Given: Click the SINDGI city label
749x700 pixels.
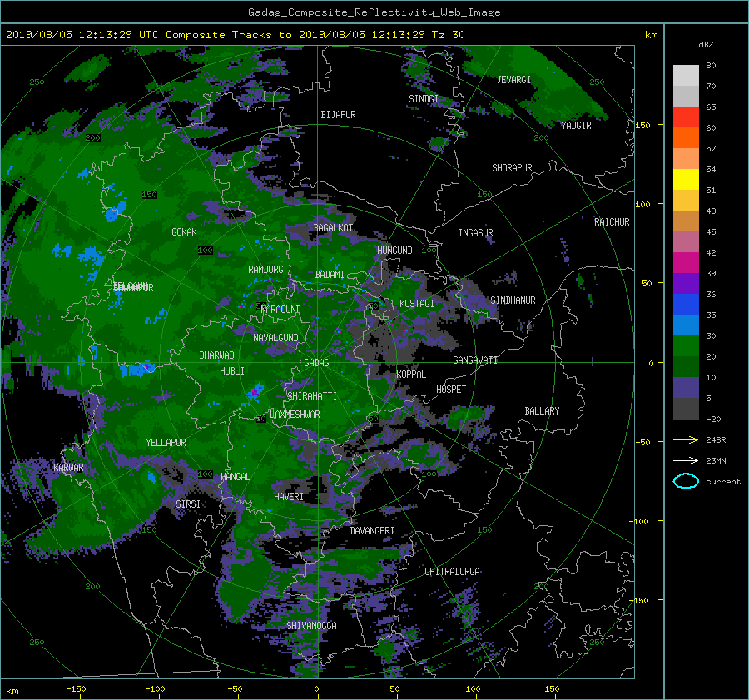Looking at the screenshot, I should (424, 99).
